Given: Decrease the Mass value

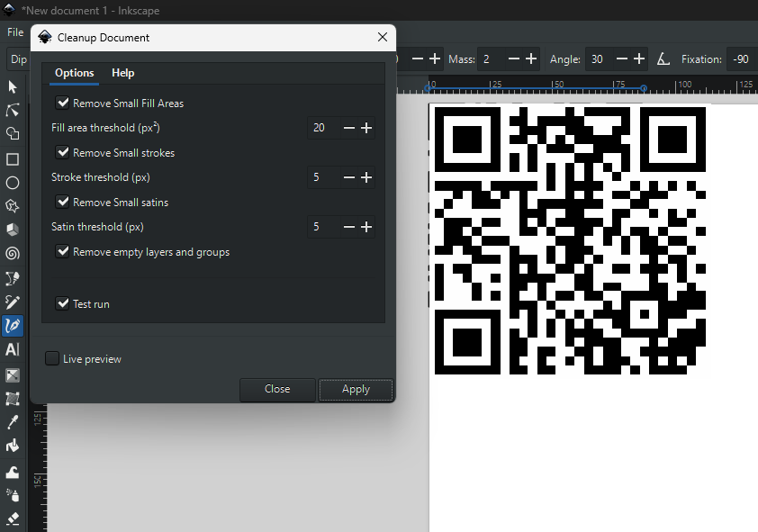Looking at the screenshot, I should [x=514, y=59].
